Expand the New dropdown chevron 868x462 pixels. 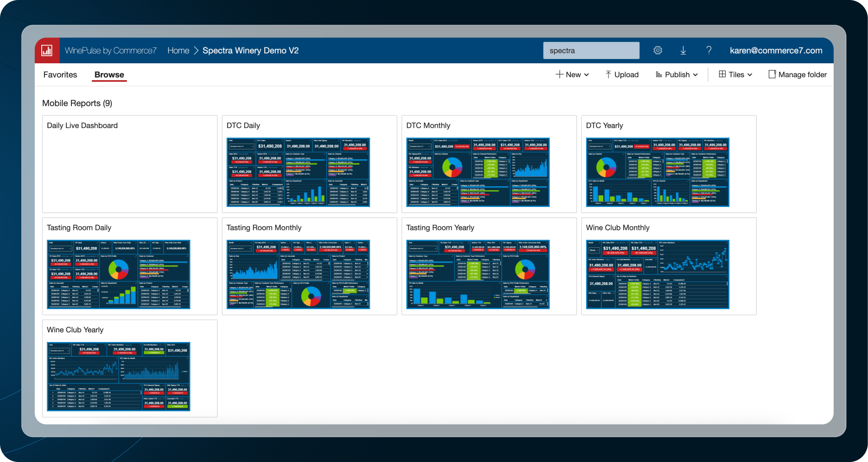(x=587, y=75)
